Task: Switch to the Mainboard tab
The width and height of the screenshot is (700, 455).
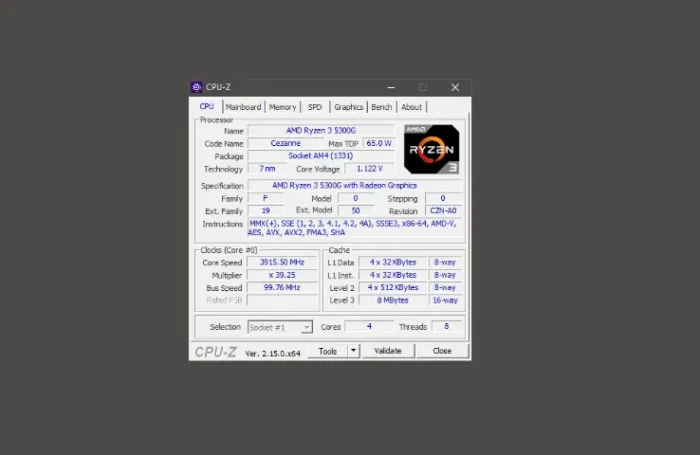Action: coord(243,107)
